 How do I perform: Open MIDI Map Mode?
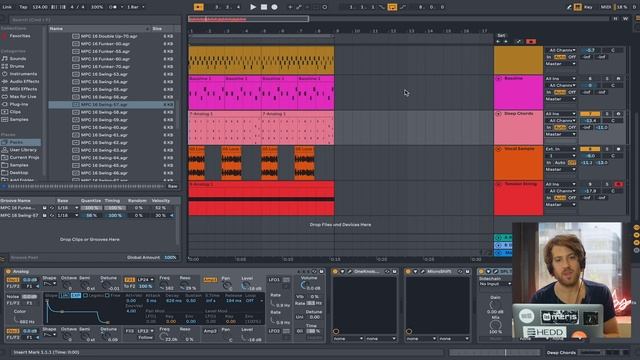[x=606, y=7]
